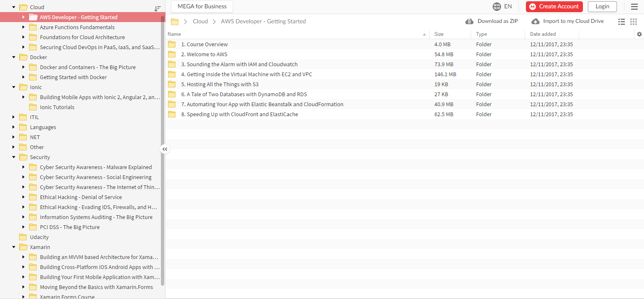Image resolution: width=644 pixels, height=299 pixels.
Task: Click Download as ZIP
Action: (x=498, y=21)
